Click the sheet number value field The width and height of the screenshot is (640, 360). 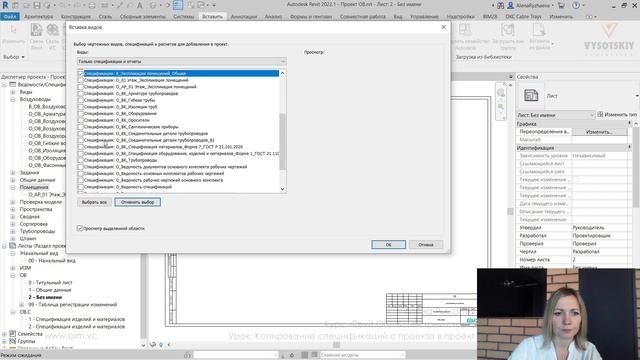click(599, 260)
